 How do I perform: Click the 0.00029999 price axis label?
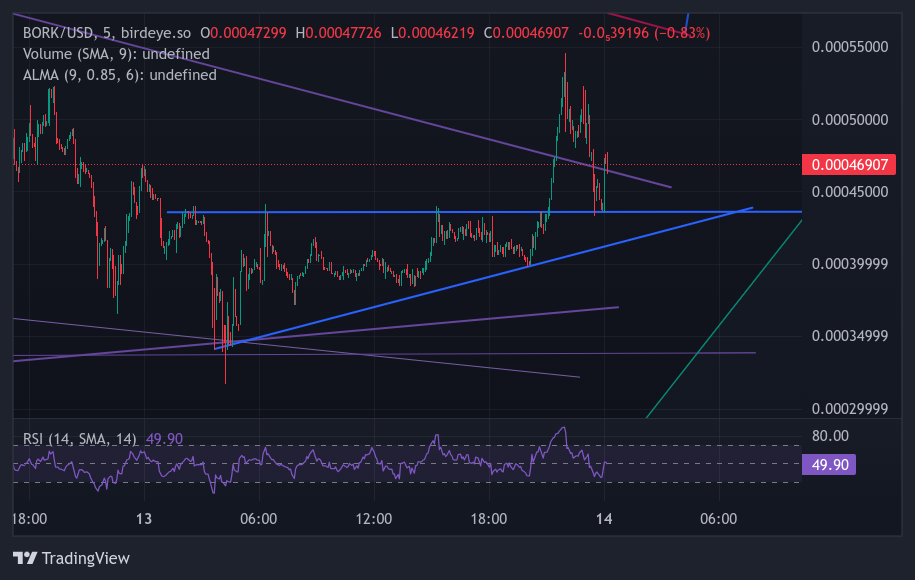(x=850, y=408)
